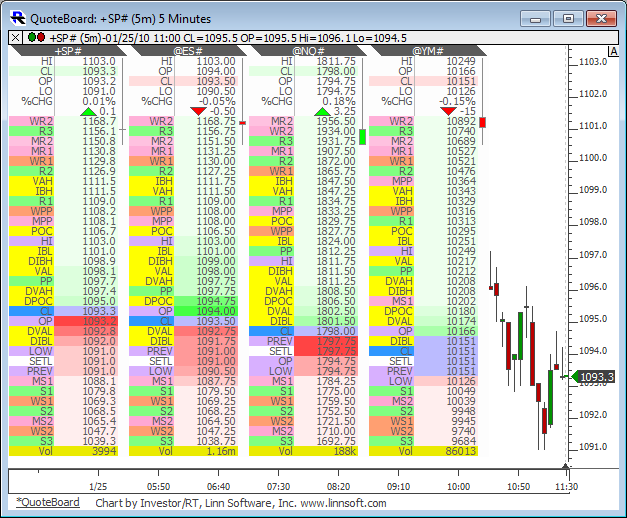Click the long red candlestick below 1095.0
This screenshot has height=518, width=627.
(532, 354)
